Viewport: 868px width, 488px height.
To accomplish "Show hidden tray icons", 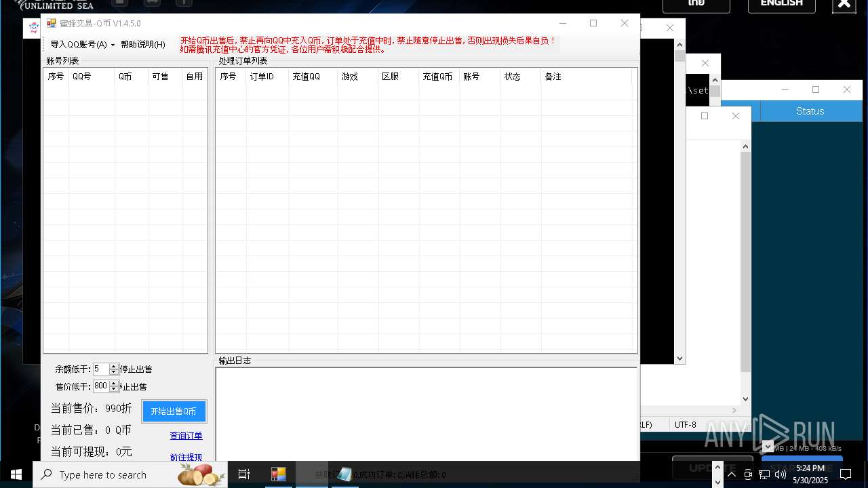I will click(x=732, y=474).
